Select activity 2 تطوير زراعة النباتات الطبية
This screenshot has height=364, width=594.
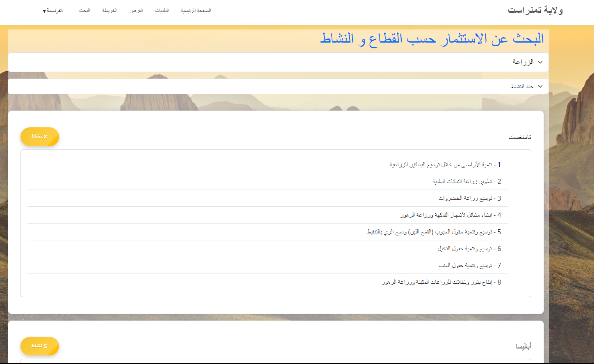pyautogui.click(x=467, y=181)
